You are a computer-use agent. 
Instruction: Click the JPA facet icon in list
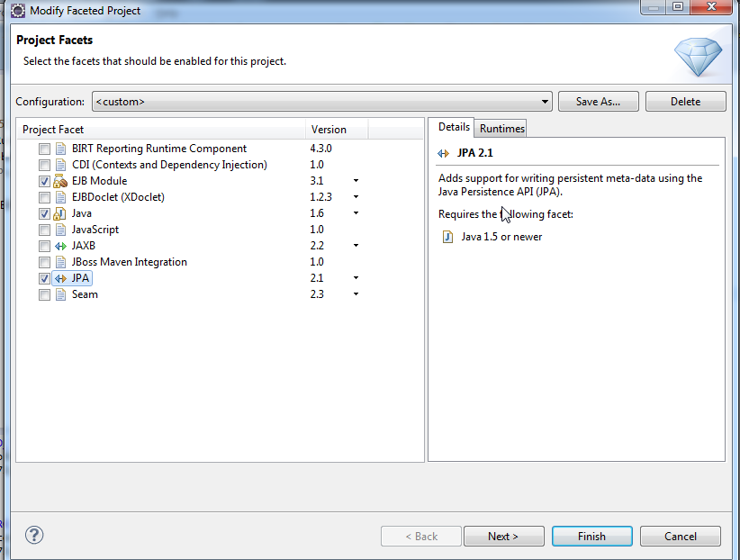[61, 278]
